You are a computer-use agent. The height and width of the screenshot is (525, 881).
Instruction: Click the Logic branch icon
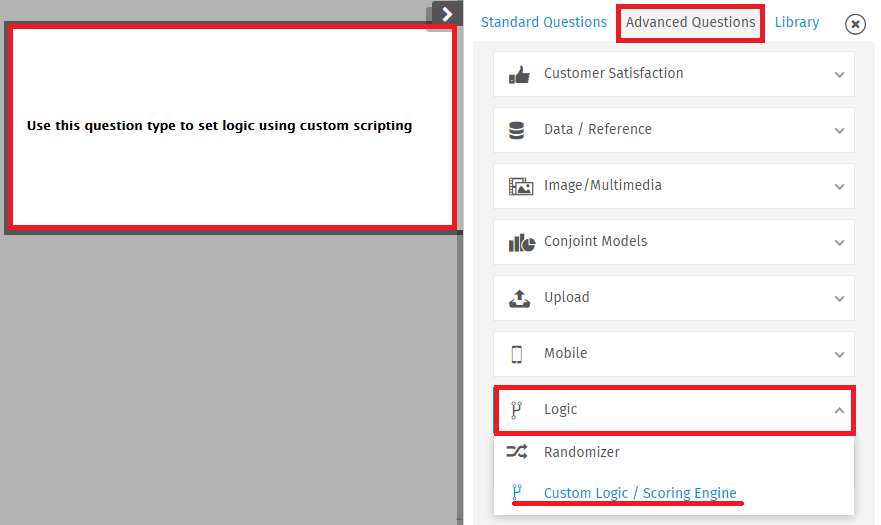tap(516, 410)
